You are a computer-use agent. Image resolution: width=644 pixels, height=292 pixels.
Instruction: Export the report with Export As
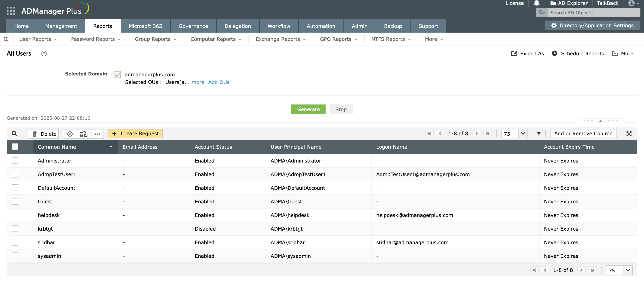point(527,53)
